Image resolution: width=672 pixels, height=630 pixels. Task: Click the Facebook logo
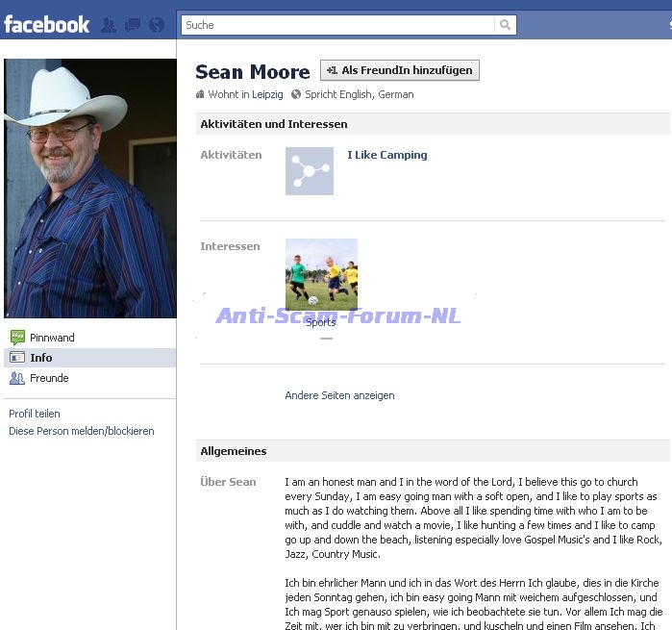(x=47, y=24)
